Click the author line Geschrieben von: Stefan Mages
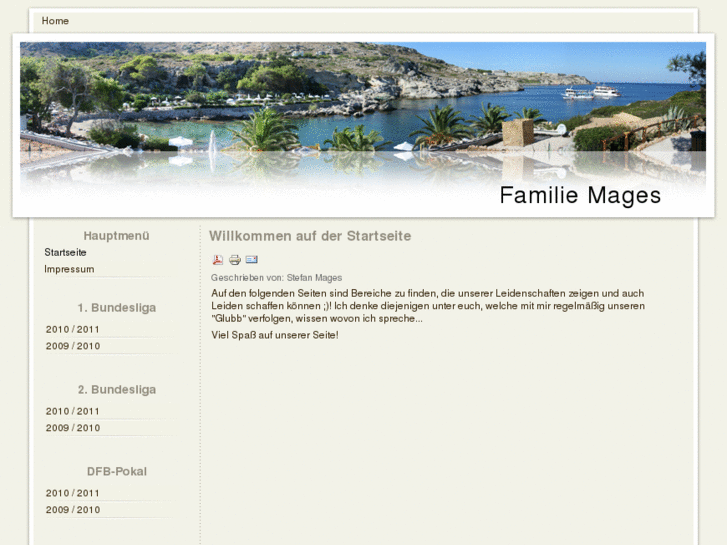 pos(276,277)
